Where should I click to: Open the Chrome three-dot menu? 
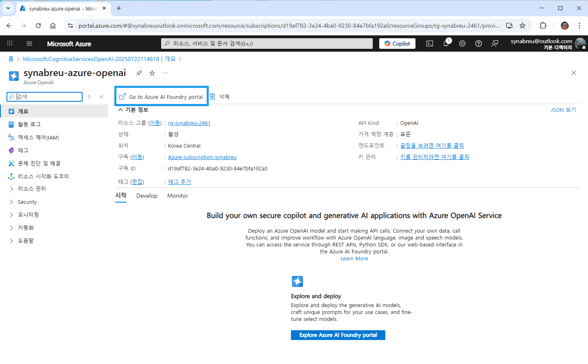click(579, 26)
